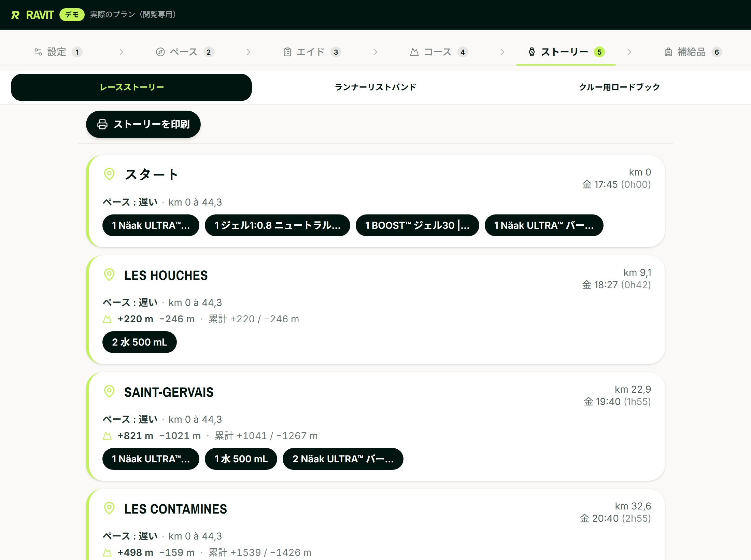Image resolution: width=751 pixels, height=560 pixels.
Task: Click 2 Näak ULTRA バー chip in SAINT-GERVAIS
Action: pos(343,459)
